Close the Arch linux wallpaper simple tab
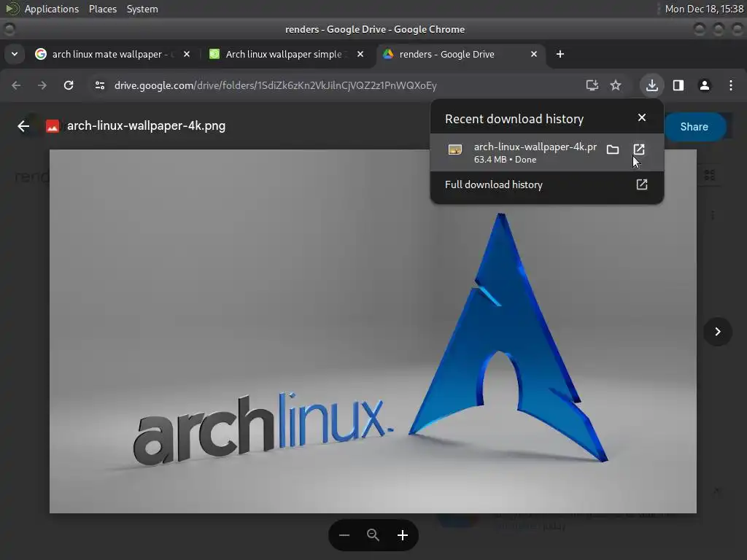Viewport: 747px width, 560px height. 360,54
